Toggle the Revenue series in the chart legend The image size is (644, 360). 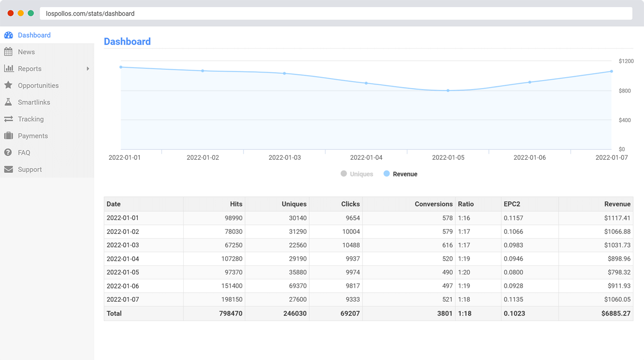[401, 174]
